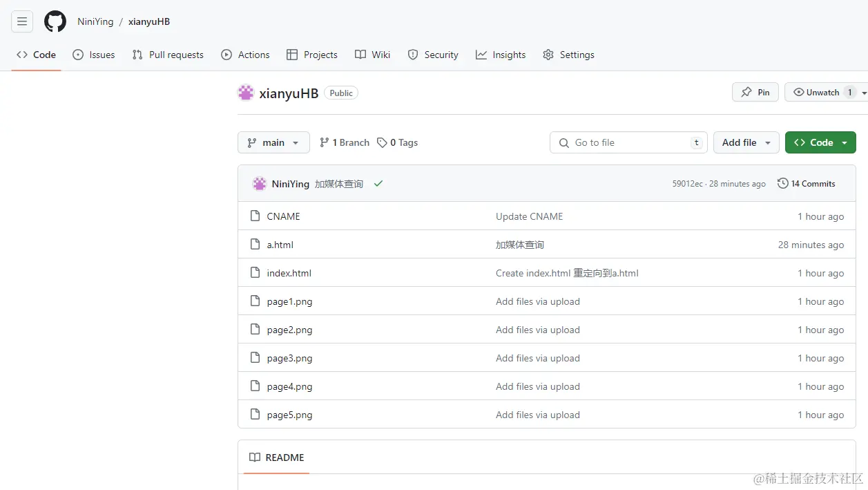
Task: Go to the Actions tab
Action: pos(245,55)
